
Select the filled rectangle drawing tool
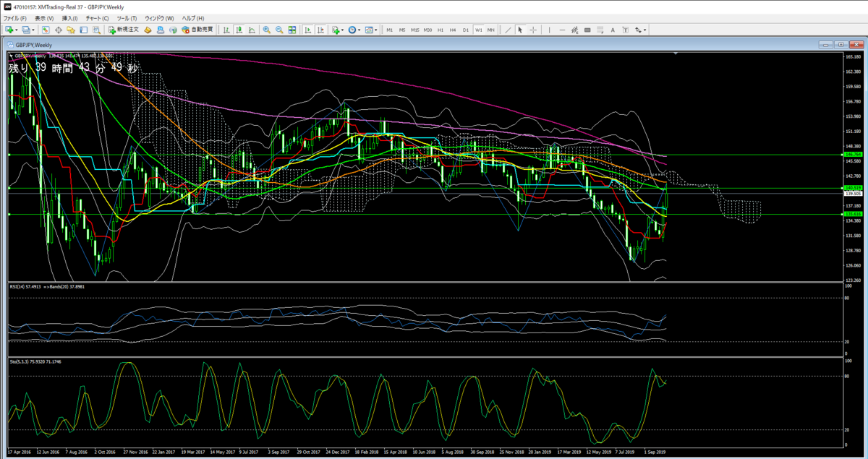[x=587, y=30]
